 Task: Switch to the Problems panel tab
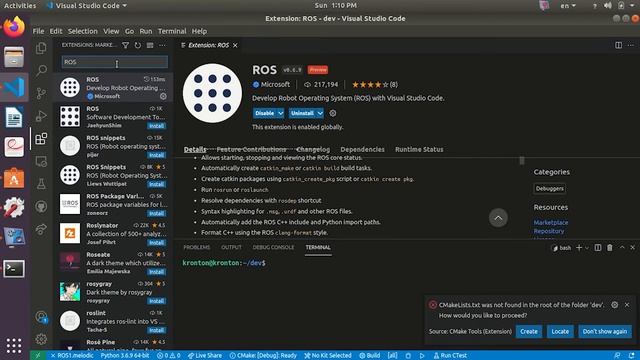[x=197, y=247]
